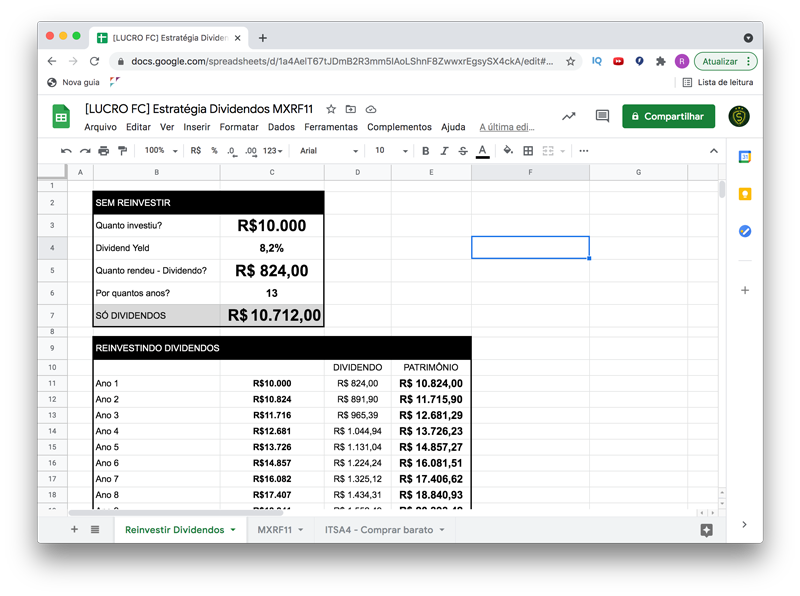
Task: Click the browser reload button
Action: pyautogui.click(x=94, y=61)
